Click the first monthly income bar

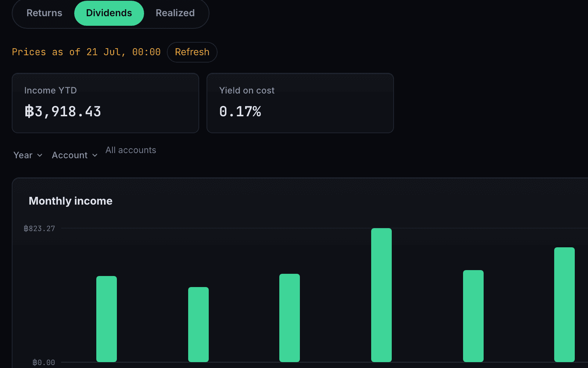click(107, 319)
